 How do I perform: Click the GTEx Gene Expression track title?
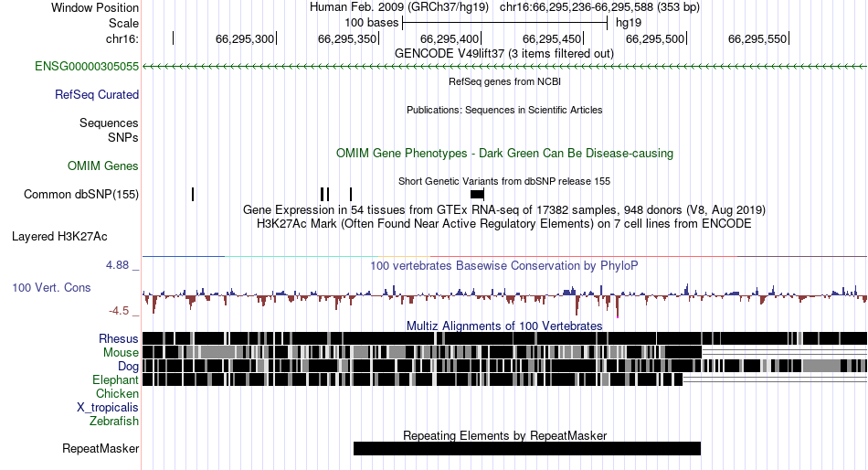pos(504,210)
